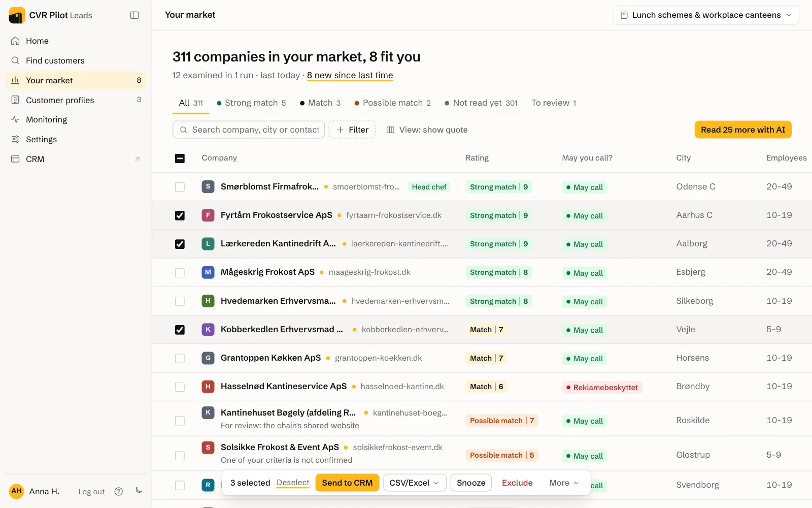
Task: Click Read 25 more with AI
Action: pos(743,130)
